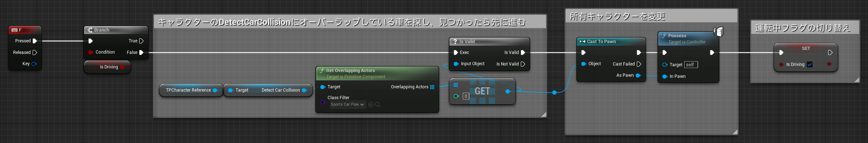Click the Branch False output pin
Screen dimensions: 868x143
141,52
